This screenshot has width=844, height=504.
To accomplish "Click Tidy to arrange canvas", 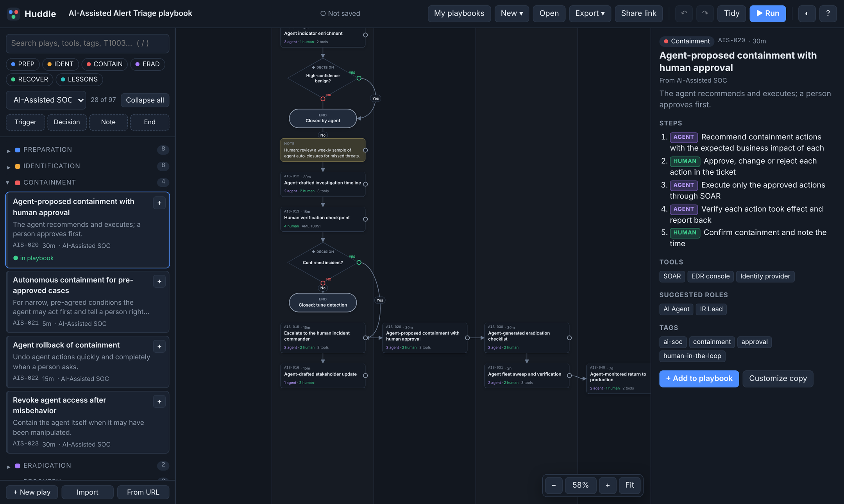I will [731, 13].
